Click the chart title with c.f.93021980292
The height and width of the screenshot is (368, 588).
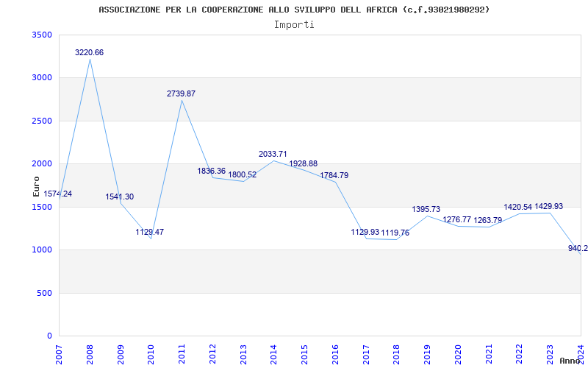pos(294,10)
